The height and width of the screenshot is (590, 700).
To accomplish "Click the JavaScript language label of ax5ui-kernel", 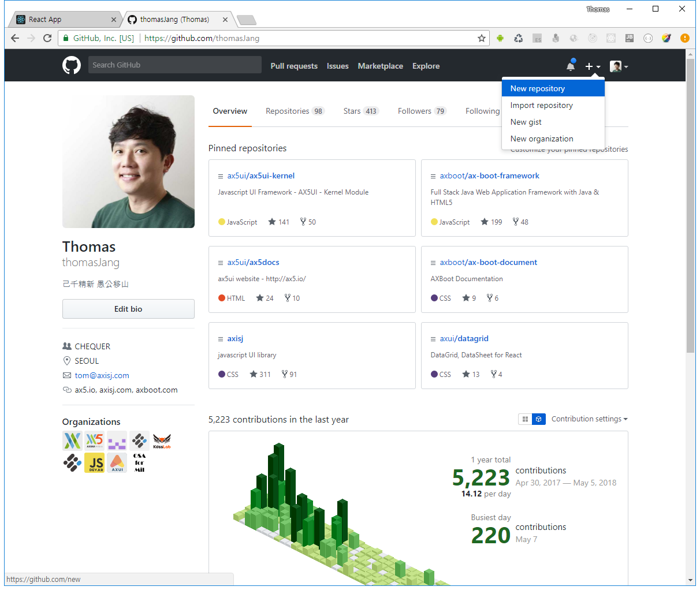I will (241, 222).
